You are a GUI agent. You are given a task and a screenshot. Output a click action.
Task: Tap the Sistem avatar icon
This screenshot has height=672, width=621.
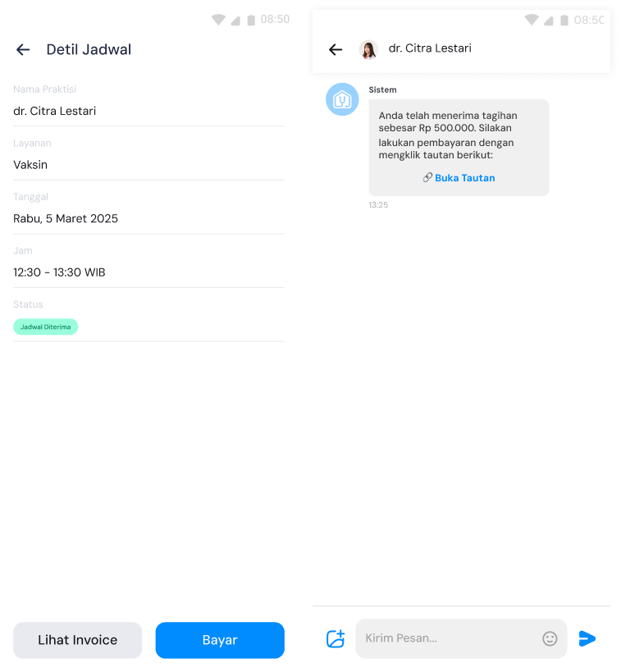click(x=342, y=99)
